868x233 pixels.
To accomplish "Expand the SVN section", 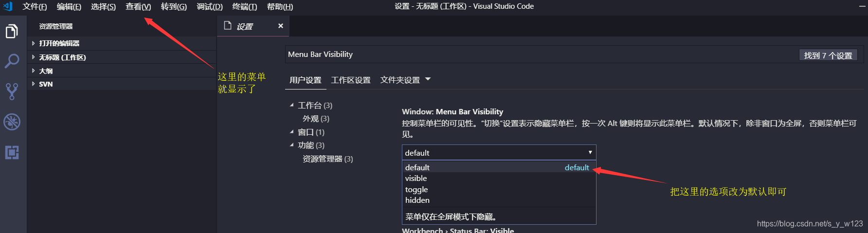I will click(x=122, y=84).
